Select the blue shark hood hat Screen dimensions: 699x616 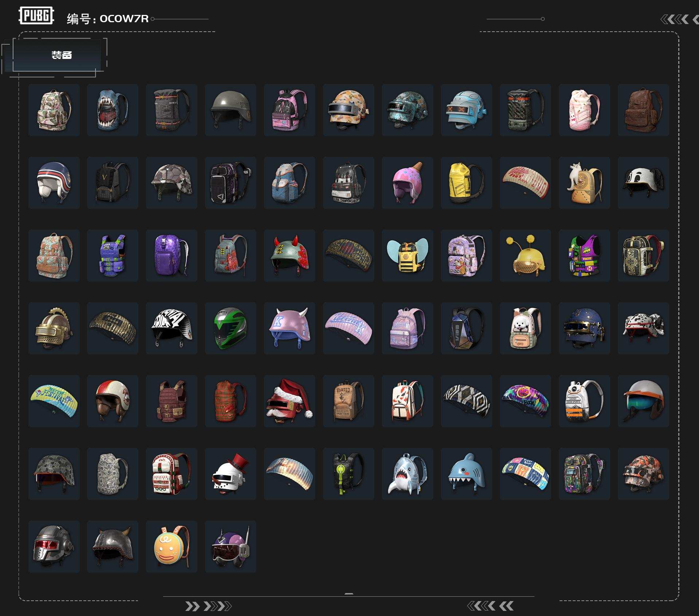coord(466,474)
